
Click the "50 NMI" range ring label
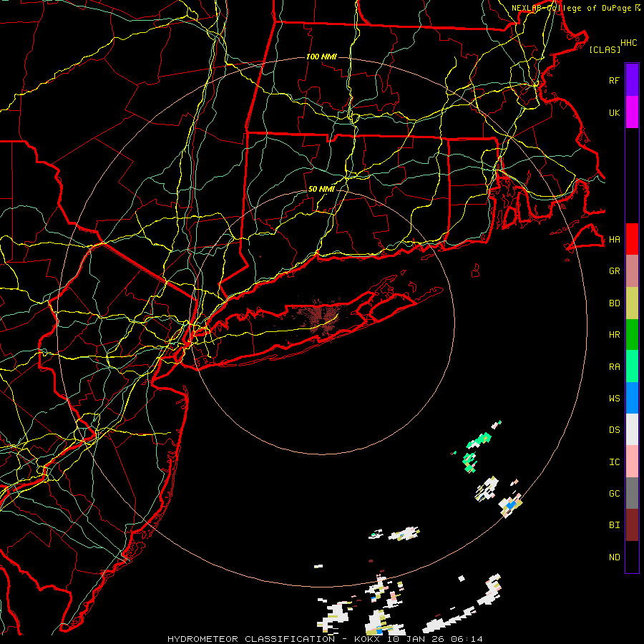(321, 190)
